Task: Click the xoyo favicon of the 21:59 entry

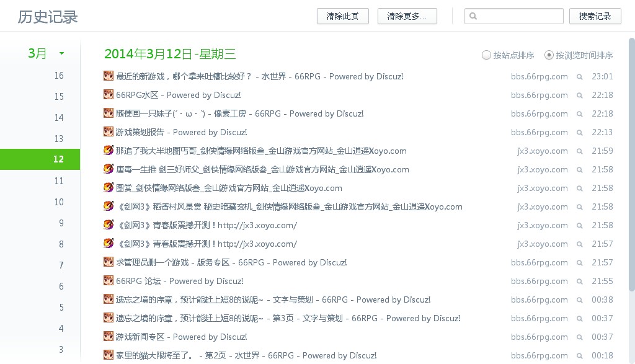Action: [x=108, y=151]
